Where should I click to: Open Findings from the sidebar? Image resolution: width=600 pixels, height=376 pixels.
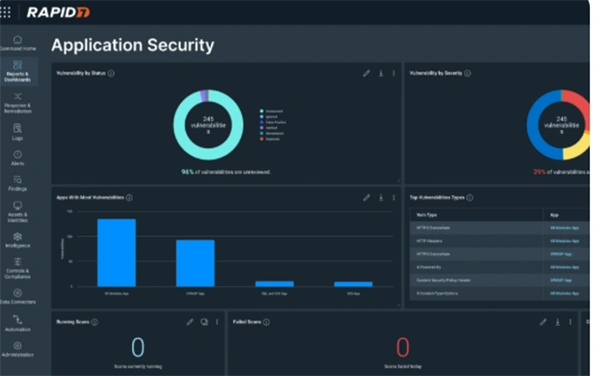[x=18, y=184]
